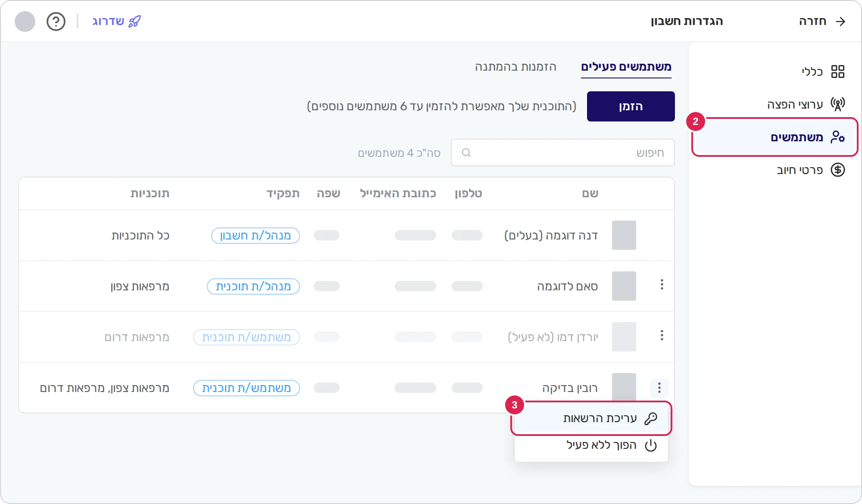Open the profile avatar circle in header

pyautogui.click(x=25, y=22)
